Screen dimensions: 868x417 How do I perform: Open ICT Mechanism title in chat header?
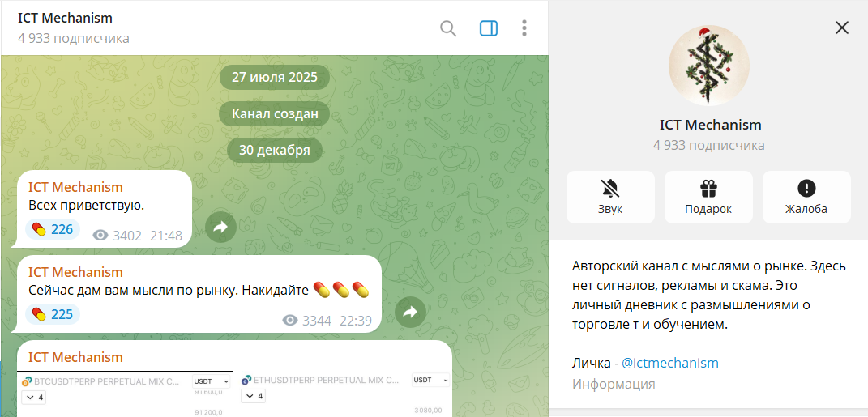65,18
